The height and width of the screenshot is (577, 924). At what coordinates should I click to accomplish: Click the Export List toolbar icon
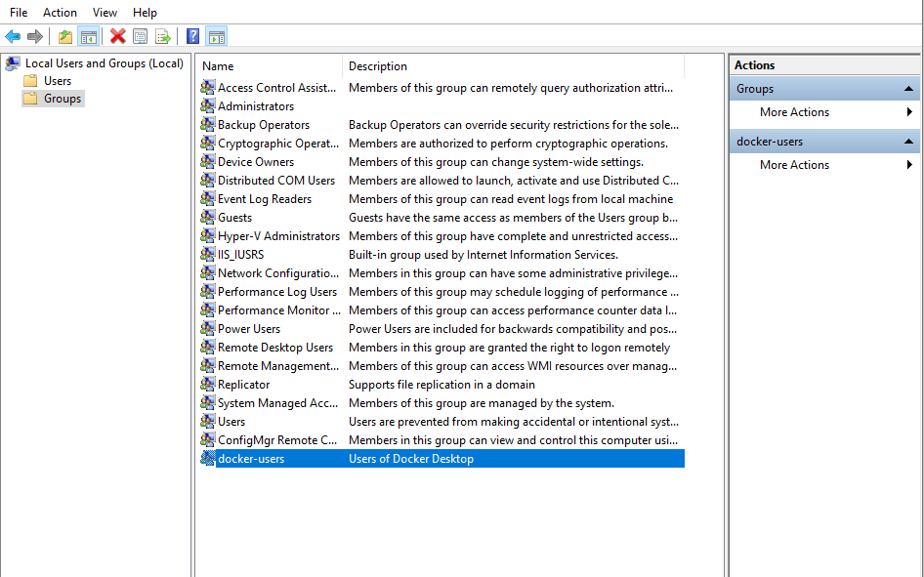tap(162, 37)
